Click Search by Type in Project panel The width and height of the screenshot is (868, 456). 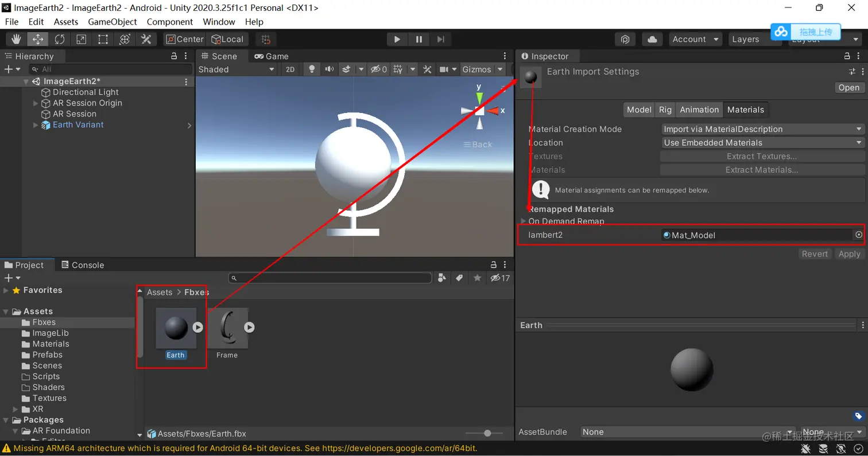pyautogui.click(x=441, y=278)
